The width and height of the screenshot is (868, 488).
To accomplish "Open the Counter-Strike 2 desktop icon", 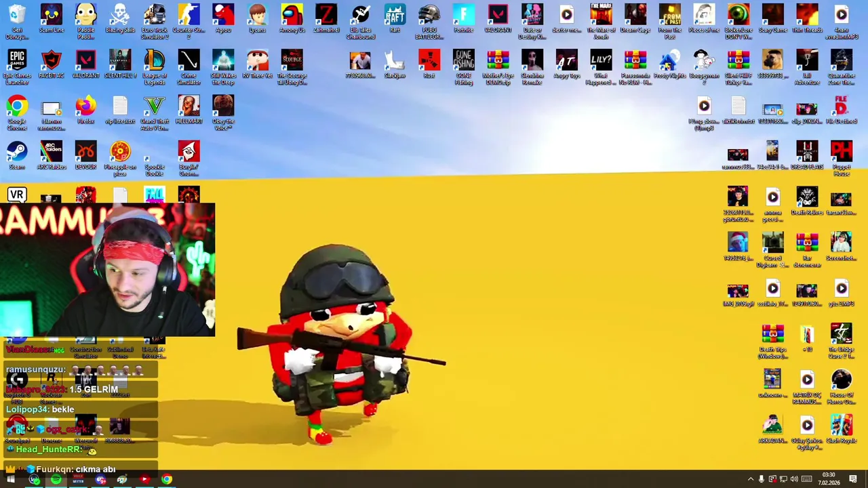I will click(x=189, y=22).
